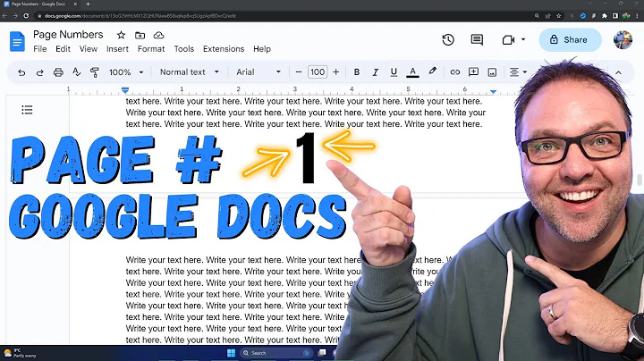644x361 pixels.
Task: Run spelling and grammar check icon
Action: tap(76, 72)
